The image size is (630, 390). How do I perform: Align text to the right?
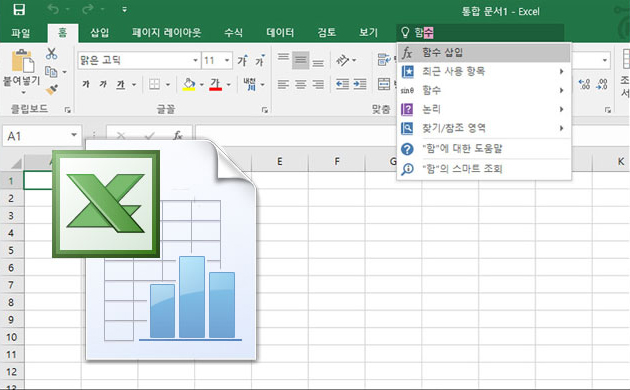pos(318,84)
